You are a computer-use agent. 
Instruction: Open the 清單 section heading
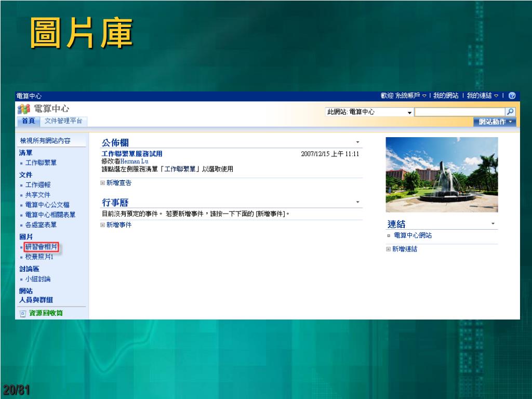click(x=26, y=153)
